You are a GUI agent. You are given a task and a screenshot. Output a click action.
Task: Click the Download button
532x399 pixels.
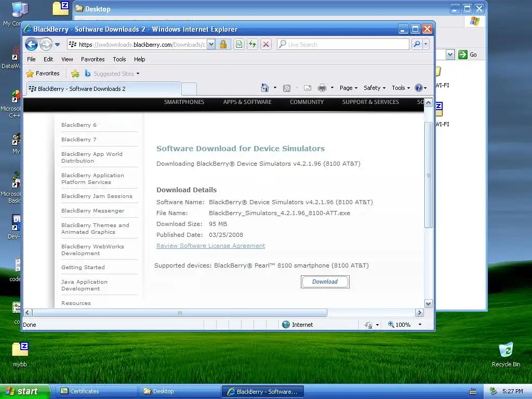point(325,282)
